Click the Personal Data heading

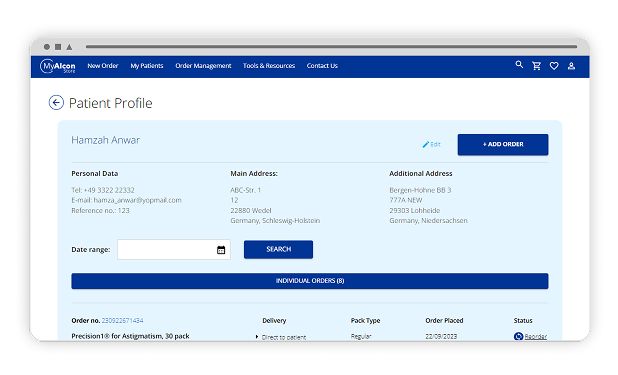pos(95,174)
